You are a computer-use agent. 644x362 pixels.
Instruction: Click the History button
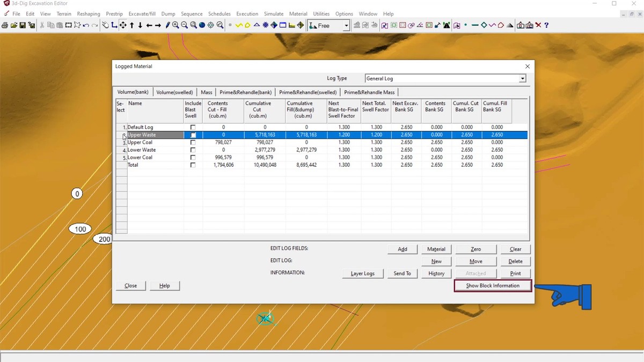pos(436,274)
